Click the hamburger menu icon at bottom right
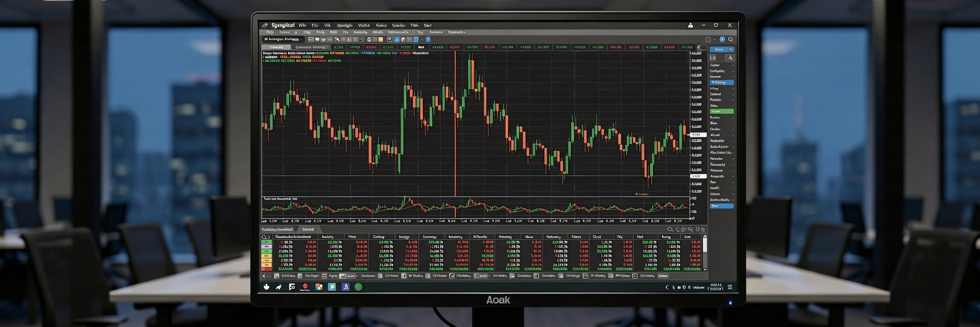This screenshot has height=327, width=980. (730, 287)
